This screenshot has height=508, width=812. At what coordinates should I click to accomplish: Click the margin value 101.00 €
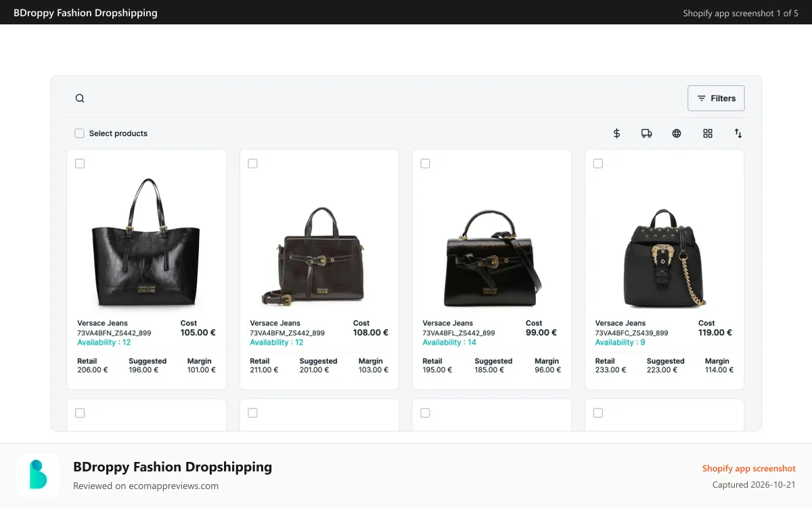[202, 370]
